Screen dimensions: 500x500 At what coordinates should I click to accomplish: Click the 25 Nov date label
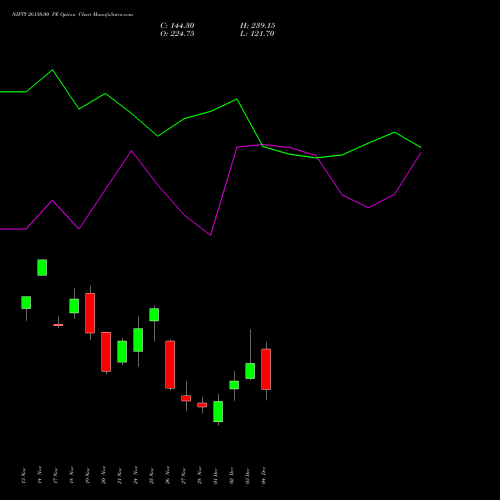click(152, 475)
